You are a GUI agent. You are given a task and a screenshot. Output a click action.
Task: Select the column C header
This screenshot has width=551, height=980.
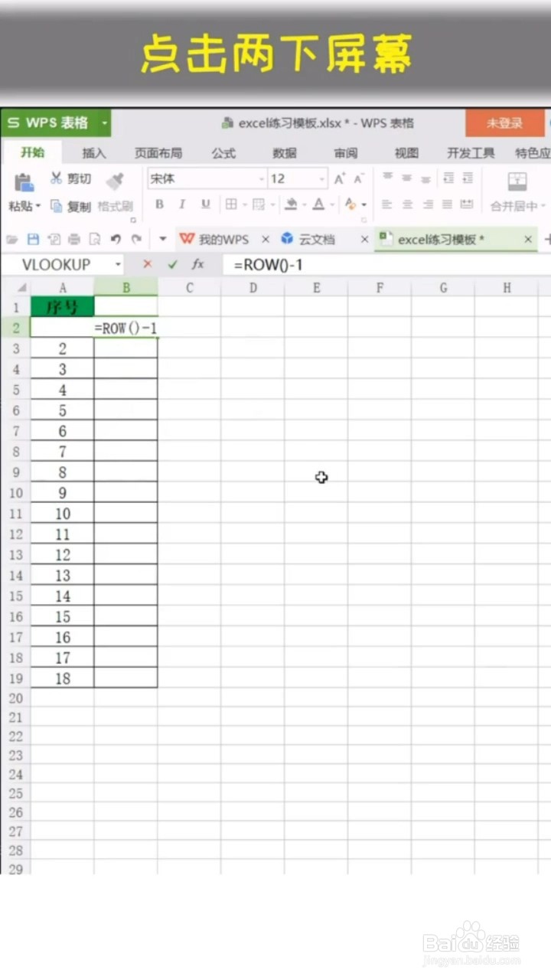tap(190, 288)
